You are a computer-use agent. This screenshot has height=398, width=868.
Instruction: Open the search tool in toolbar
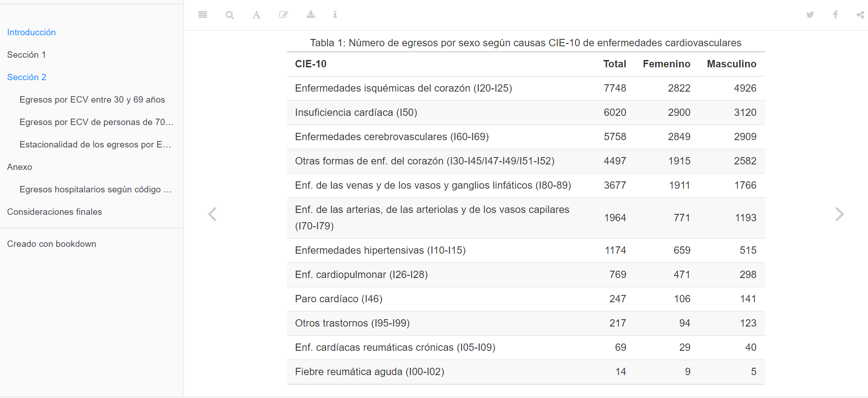click(x=230, y=15)
